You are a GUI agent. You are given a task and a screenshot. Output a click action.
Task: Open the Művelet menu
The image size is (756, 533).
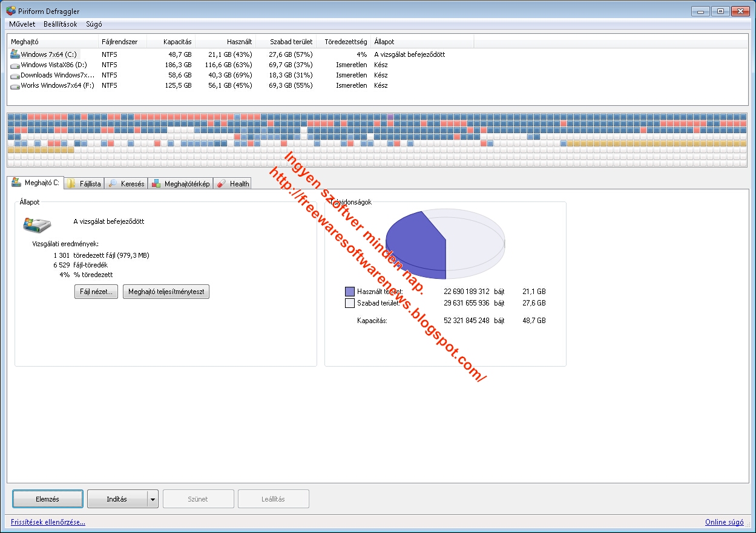click(x=22, y=24)
